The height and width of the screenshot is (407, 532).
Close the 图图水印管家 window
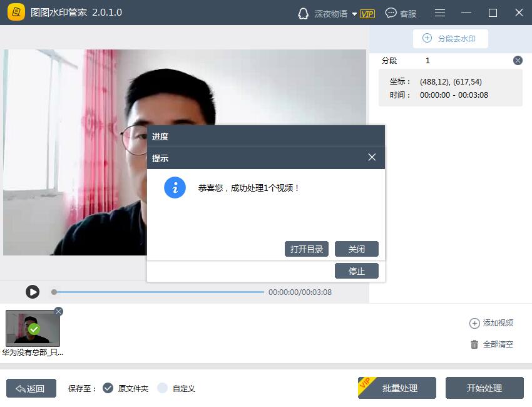pos(519,13)
